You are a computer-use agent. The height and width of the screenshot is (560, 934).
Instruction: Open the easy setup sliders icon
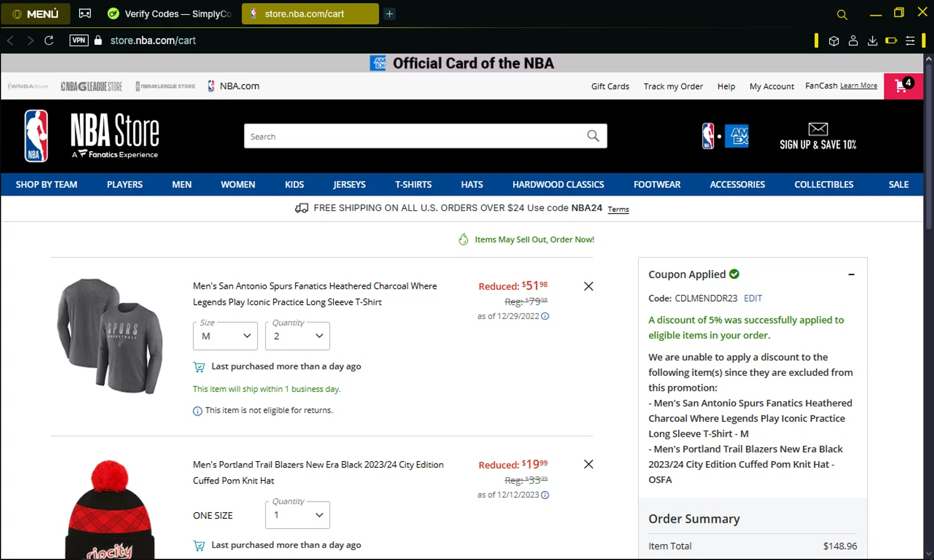910,40
